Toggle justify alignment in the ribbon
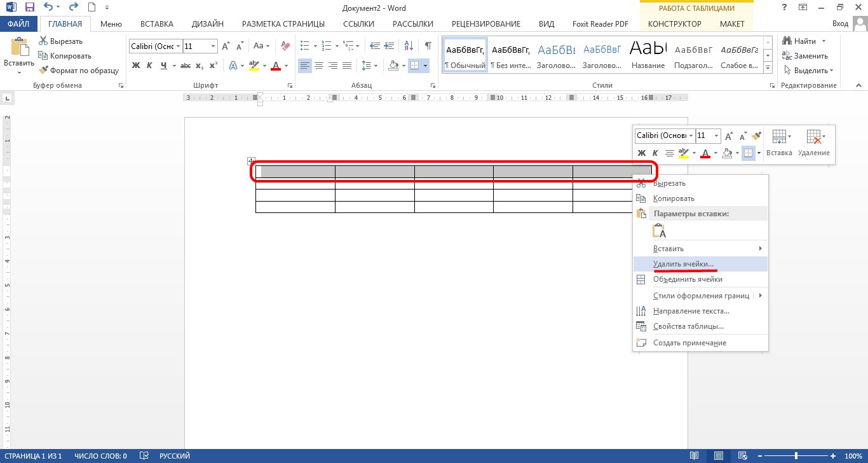This screenshot has width=868, height=463. click(x=347, y=66)
